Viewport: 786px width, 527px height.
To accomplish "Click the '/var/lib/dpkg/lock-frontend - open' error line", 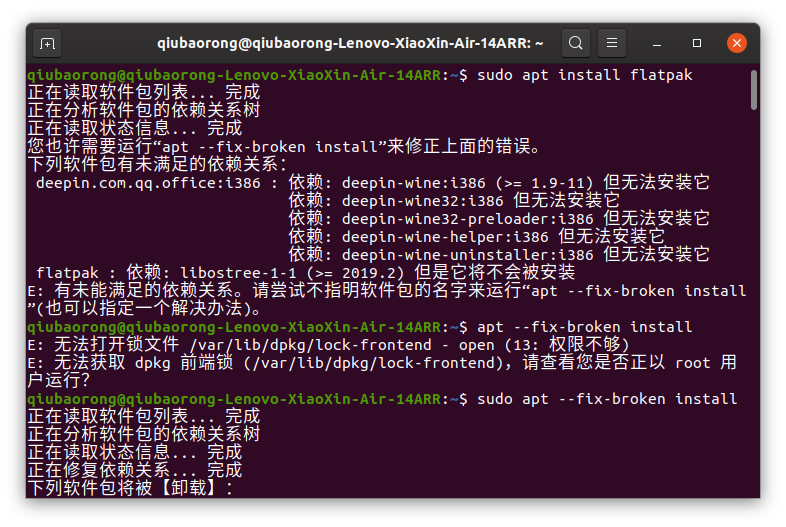I will [328, 345].
